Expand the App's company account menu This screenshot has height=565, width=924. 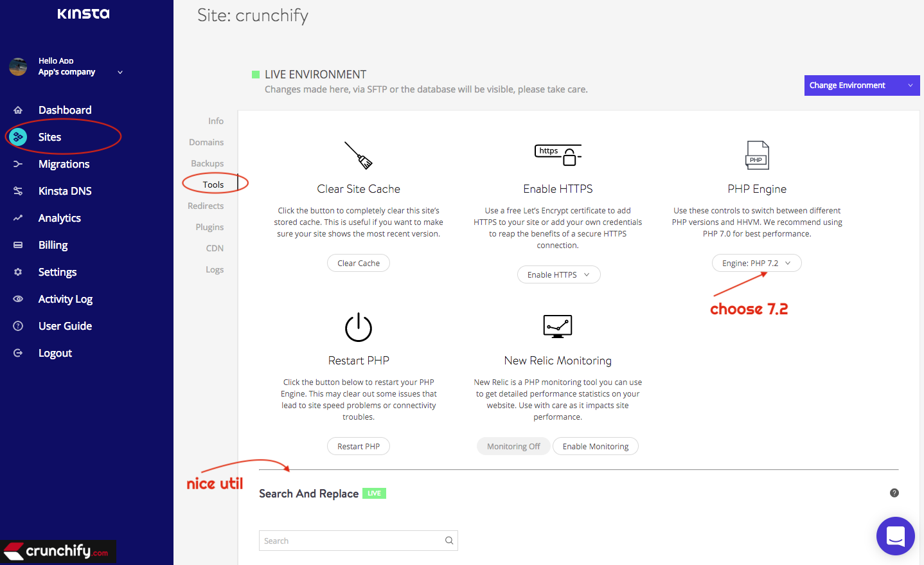tap(120, 72)
